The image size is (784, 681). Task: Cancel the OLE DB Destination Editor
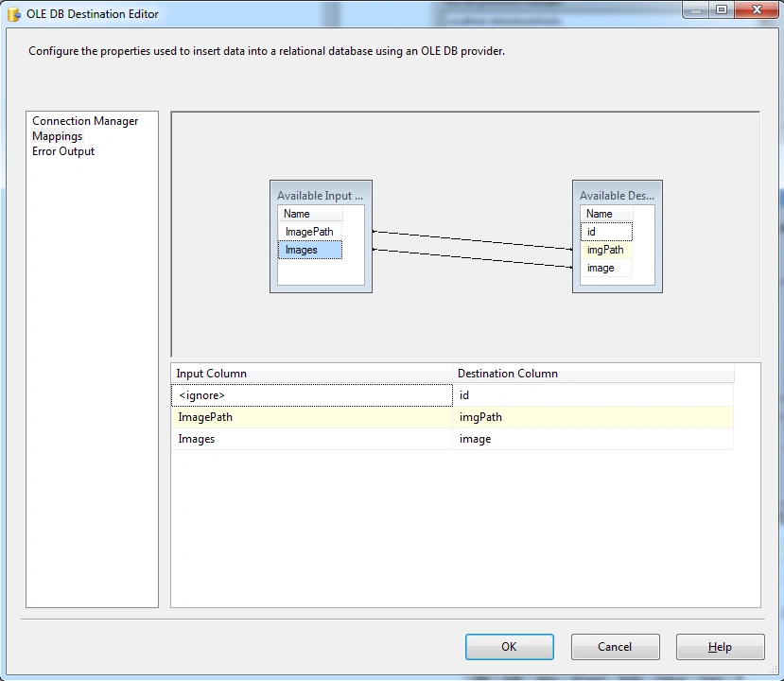(615, 647)
